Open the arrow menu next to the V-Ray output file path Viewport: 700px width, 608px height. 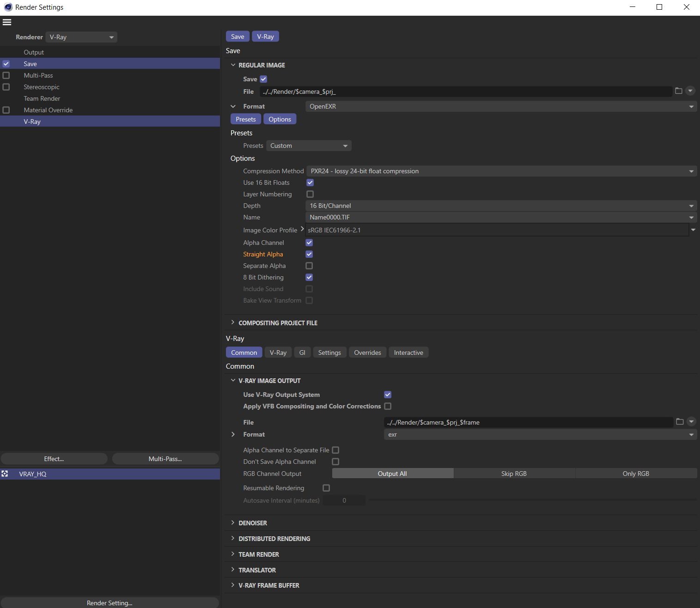[691, 421]
